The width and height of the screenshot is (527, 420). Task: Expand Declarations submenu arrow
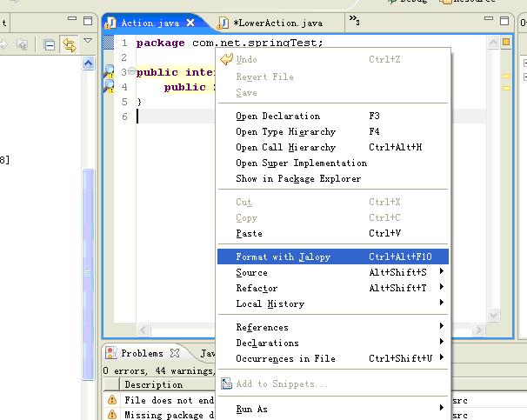tap(442, 342)
